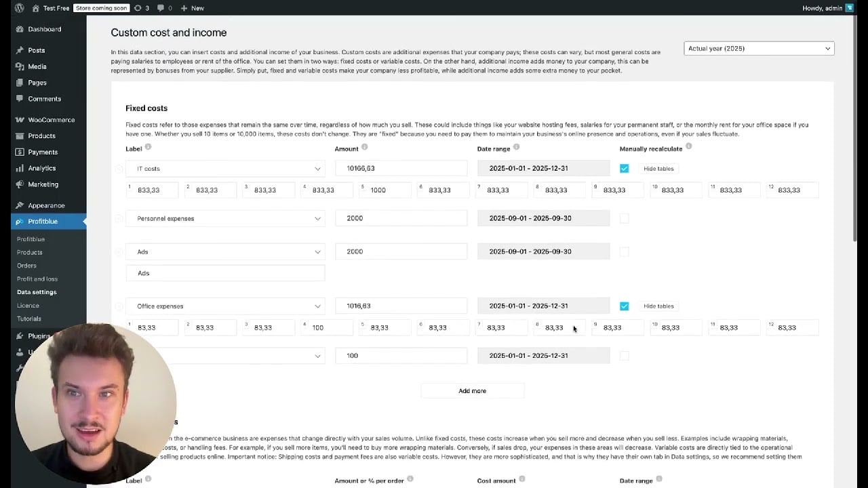Hide tables for the IT costs row
The width and height of the screenshot is (868, 488).
658,168
